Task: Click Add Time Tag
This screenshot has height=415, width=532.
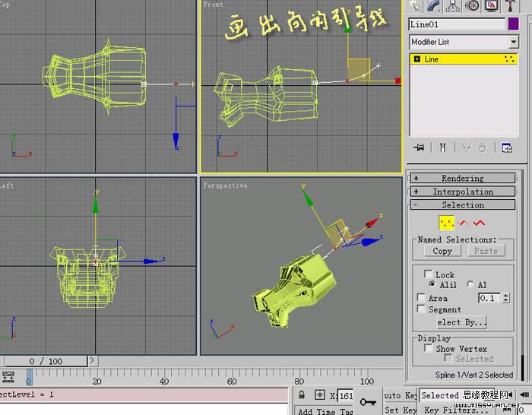Action: (x=326, y=411)
